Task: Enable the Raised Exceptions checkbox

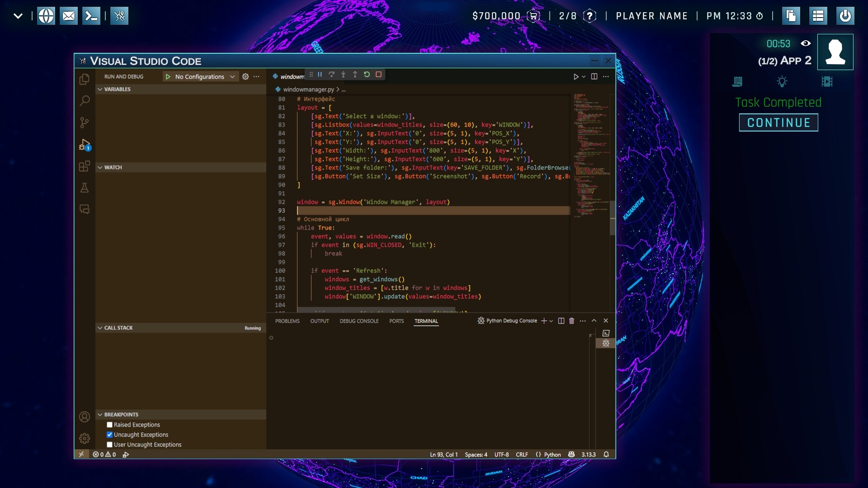Action: (109, 425)
